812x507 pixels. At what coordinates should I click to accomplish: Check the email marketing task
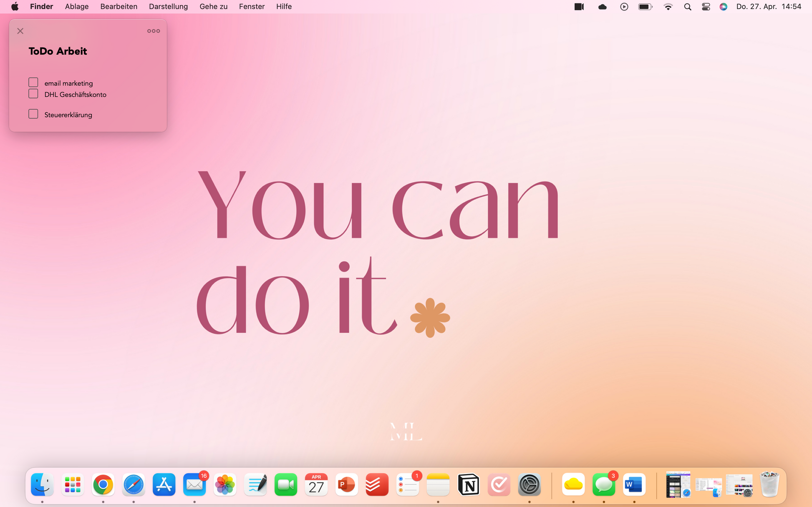coord(33,83)
